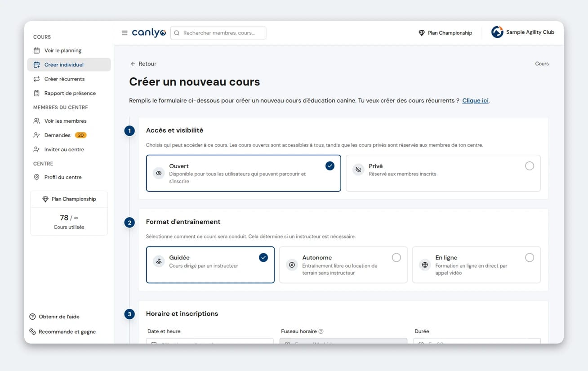Click the back arrow icon beside Retour
Screen dimensions: 588x371
[x=133, y=64]
